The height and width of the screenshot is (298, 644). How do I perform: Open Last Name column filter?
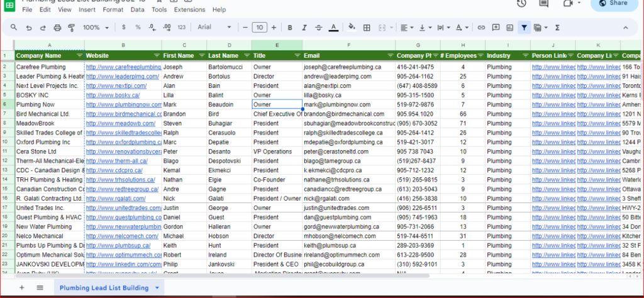[247, 55]
